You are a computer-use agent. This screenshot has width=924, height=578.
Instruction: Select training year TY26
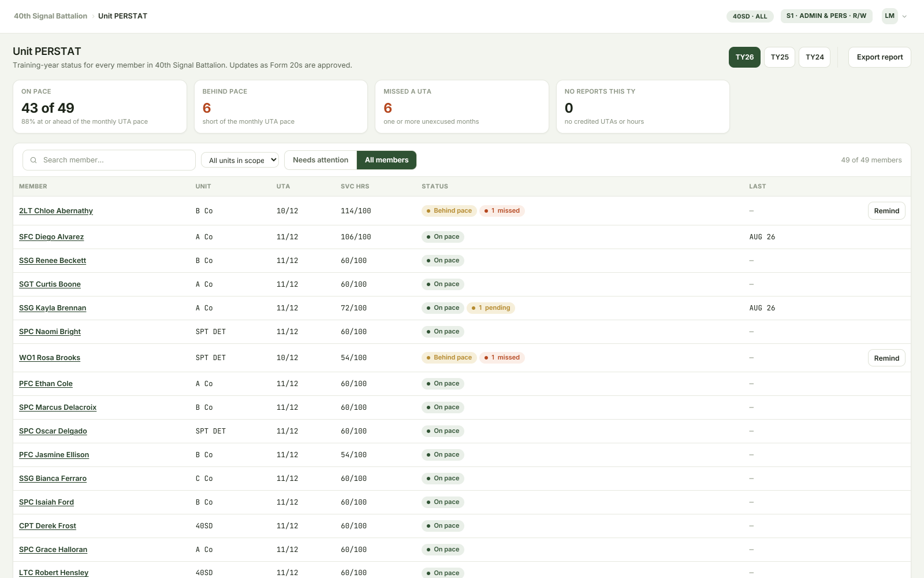point(744,57)
